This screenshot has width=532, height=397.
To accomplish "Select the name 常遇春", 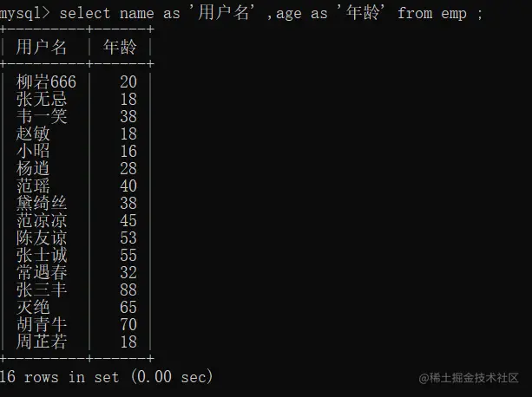I will [x=42, y=273].
